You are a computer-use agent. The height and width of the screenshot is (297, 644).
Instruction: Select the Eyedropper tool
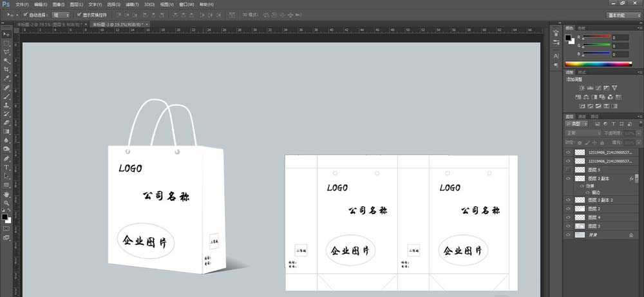(x=6, y=78)
